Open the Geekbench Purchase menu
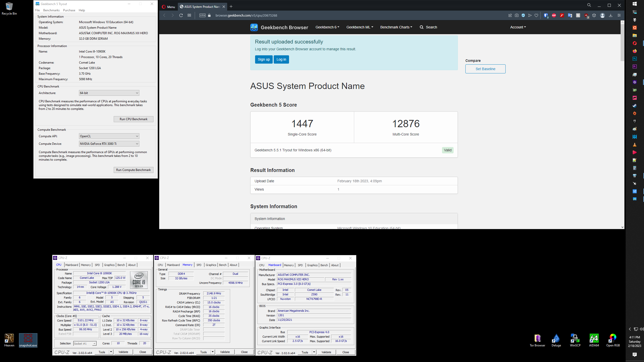Viewport: 644px width, 362px height. point(69,10)
